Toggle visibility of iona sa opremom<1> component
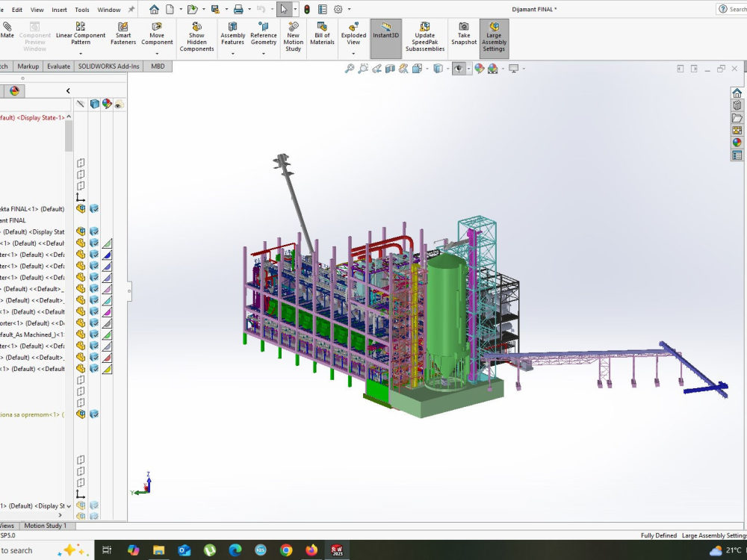This screenshot has height=560, width=747. [x=81, y=414]
